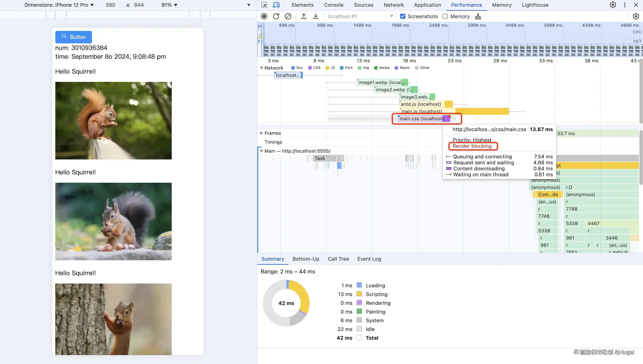Click the blue Button on the page

coord(74,37)
